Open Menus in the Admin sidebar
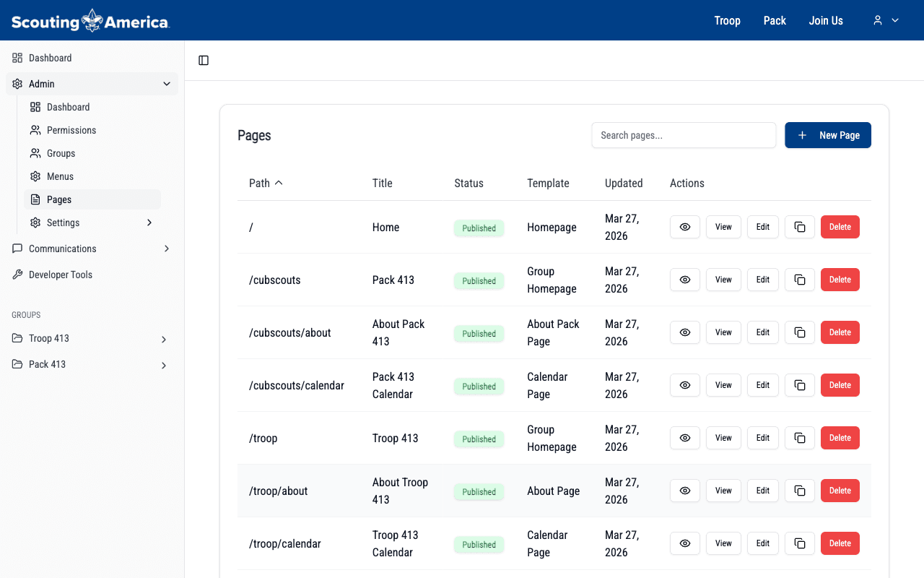The height and width of the screenshot is (578, 924). pyautogui.click(x=92, y=176)
